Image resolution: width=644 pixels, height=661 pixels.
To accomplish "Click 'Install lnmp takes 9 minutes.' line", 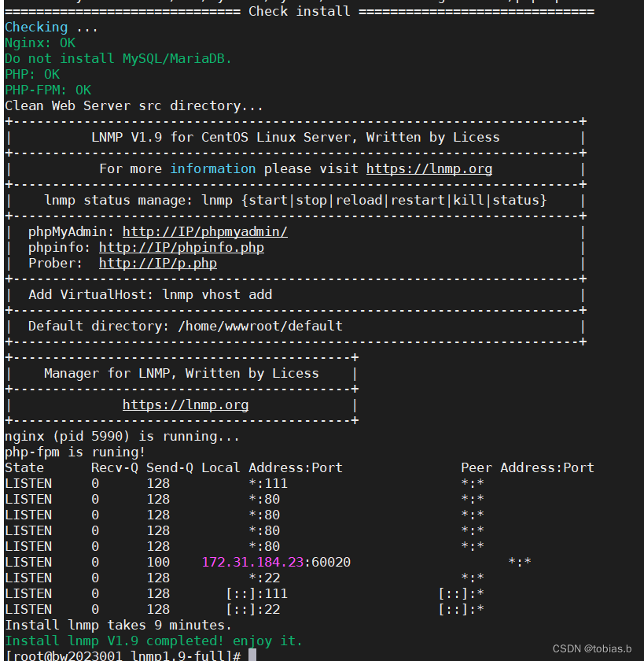I will pyautogui.click(x=119, y=625).
